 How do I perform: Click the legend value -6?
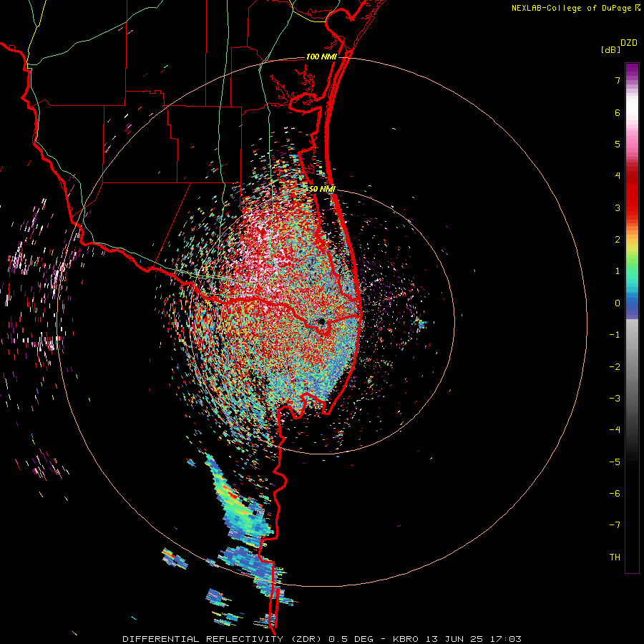click(x=615, y=494)
